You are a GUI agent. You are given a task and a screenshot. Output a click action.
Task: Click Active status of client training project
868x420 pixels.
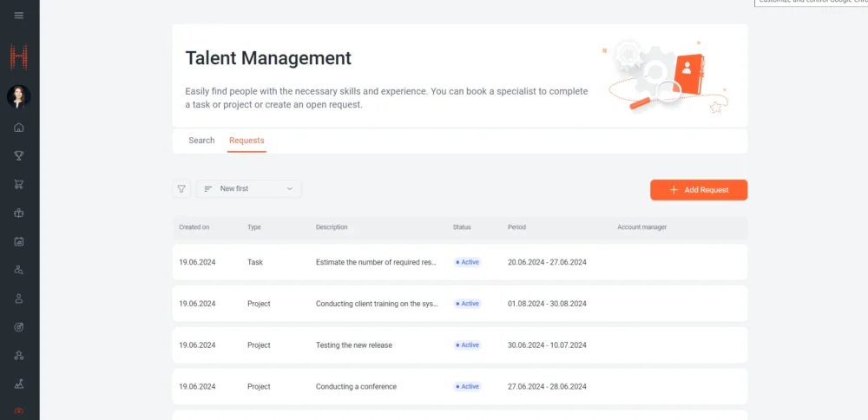(468, 304)
